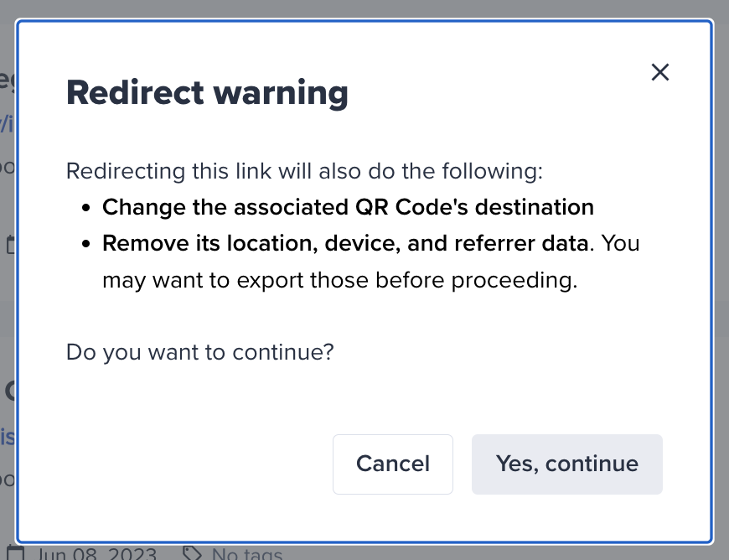Screen dimensions: 729x560
Task: Click the partially visible 'is' link behind the modal
Action: tap(6, 437)
